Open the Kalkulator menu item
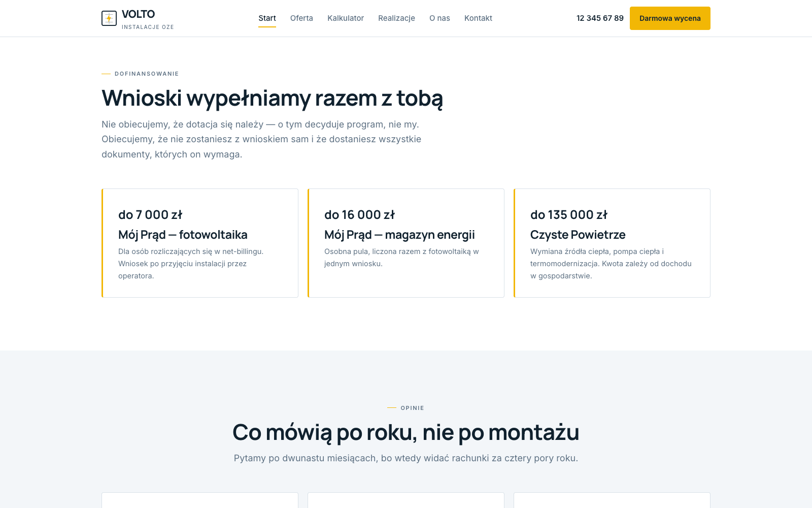 tap(346, 18)
